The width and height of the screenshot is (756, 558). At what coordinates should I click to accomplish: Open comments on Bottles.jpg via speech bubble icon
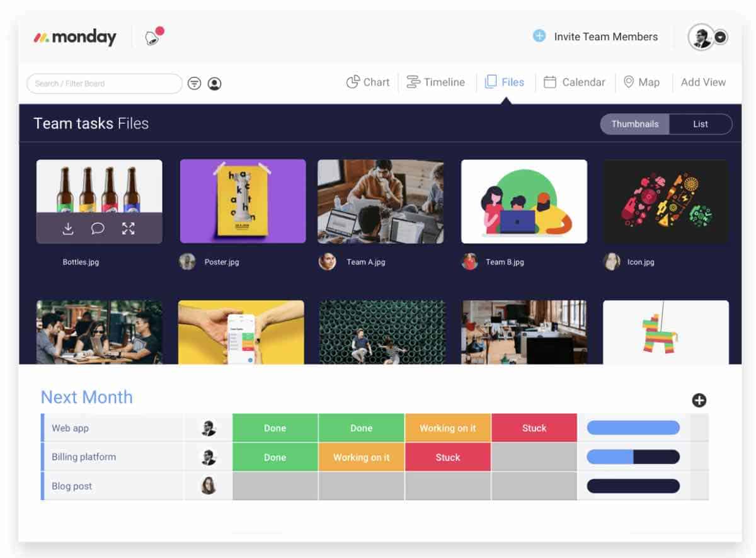tap(98, 229)
